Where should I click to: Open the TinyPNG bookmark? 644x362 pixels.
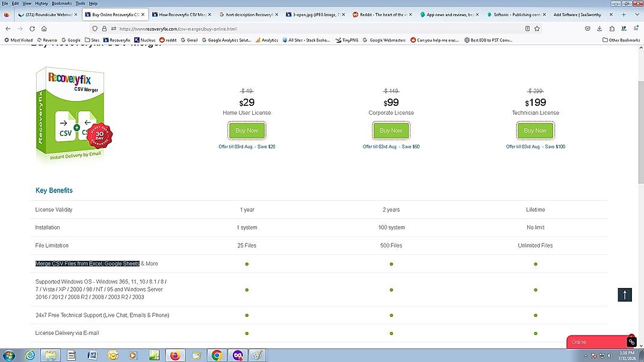coord(347,40)
